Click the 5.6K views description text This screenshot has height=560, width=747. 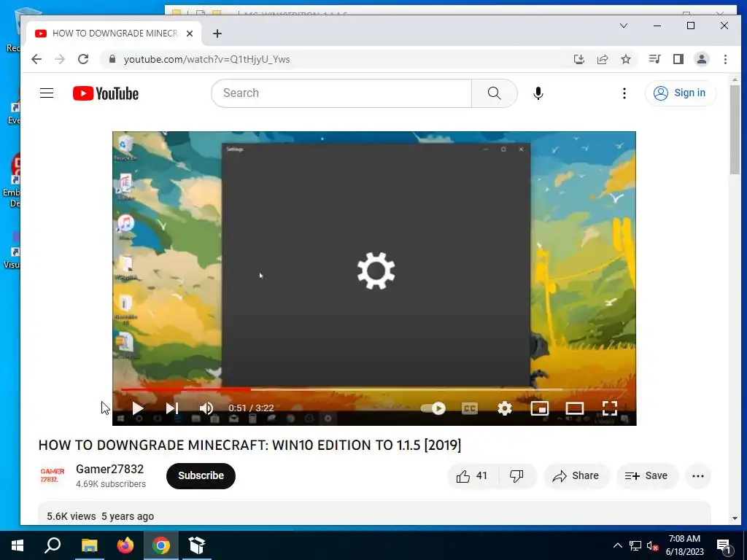(x=71, y=516)
